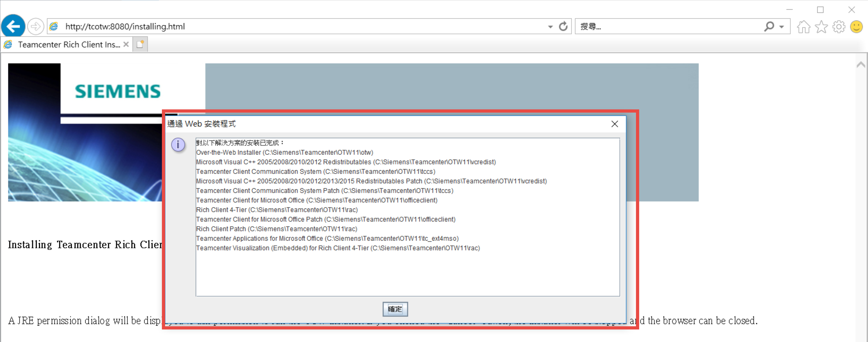Click the 搜尋 search input field
Viewport: 868px width, 342px height.
click(x=669, y=26)
